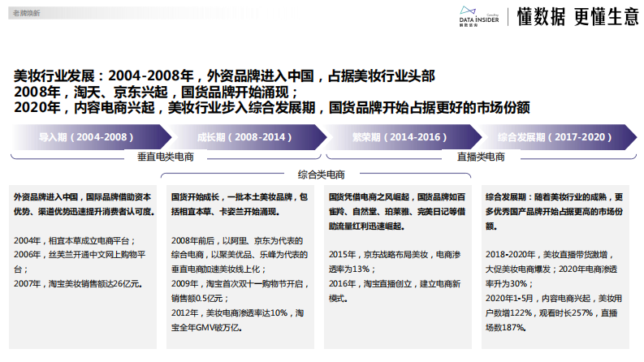Viewport: 644px width, 362px height.
Task: Click line 2018-2020年，美妆直播带货激增
Action: point(549,255)
